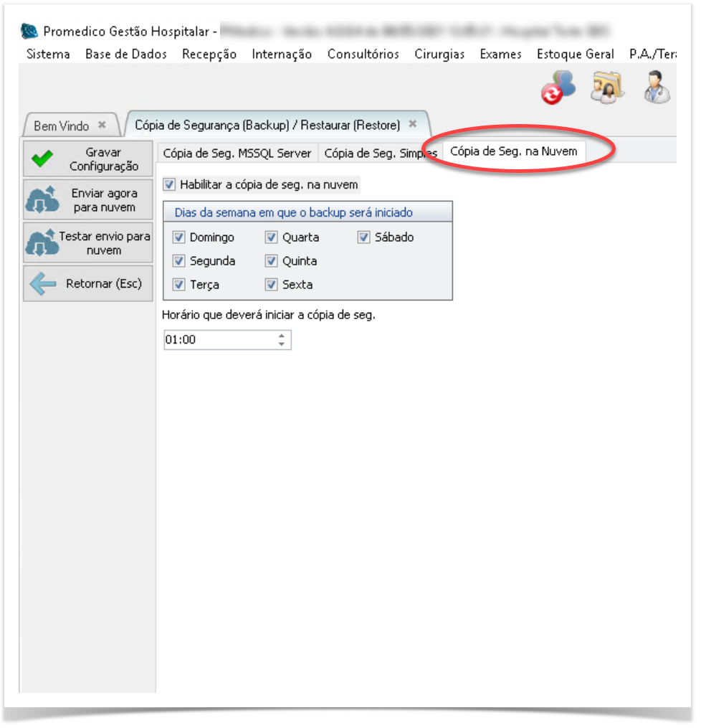This screenshot has height=728, width=701.
Task: Go back using Retornar (Esc)
Action: click(x=88, y=284)
